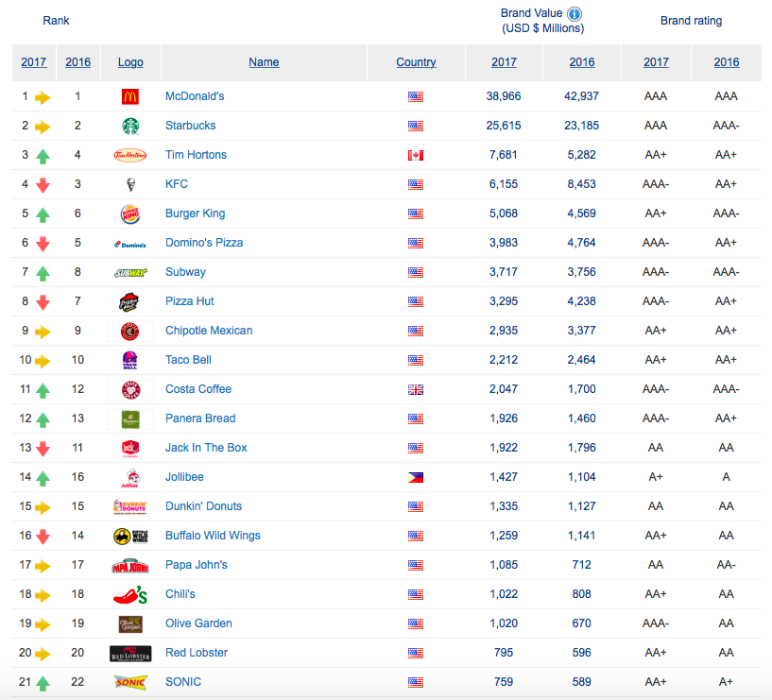Screen dimensions: 772x700
Task: Open the Chipotle Mexican brand link
Action: [x=209, y=331]
